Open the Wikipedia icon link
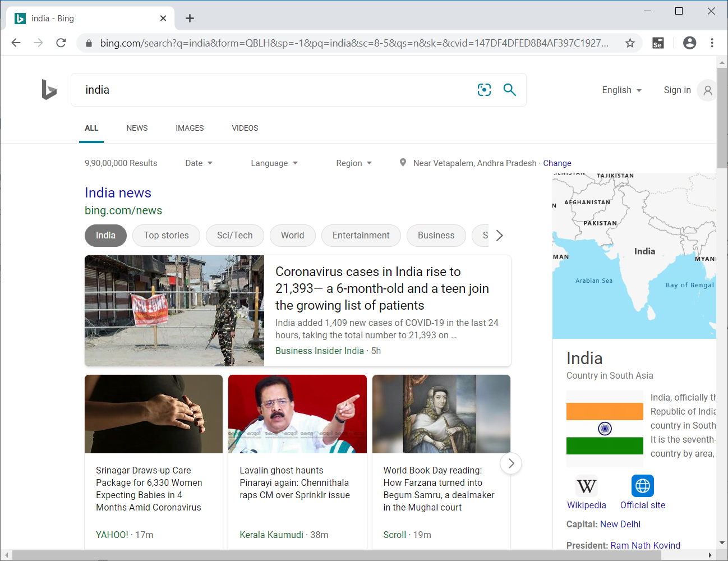Screen dimensions: 728x561 click(586, 486)
